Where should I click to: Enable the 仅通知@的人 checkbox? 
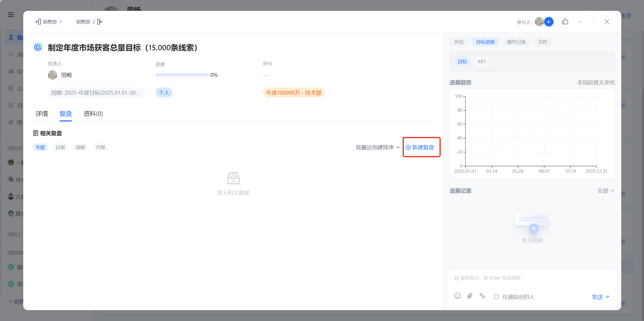[496, 297]
